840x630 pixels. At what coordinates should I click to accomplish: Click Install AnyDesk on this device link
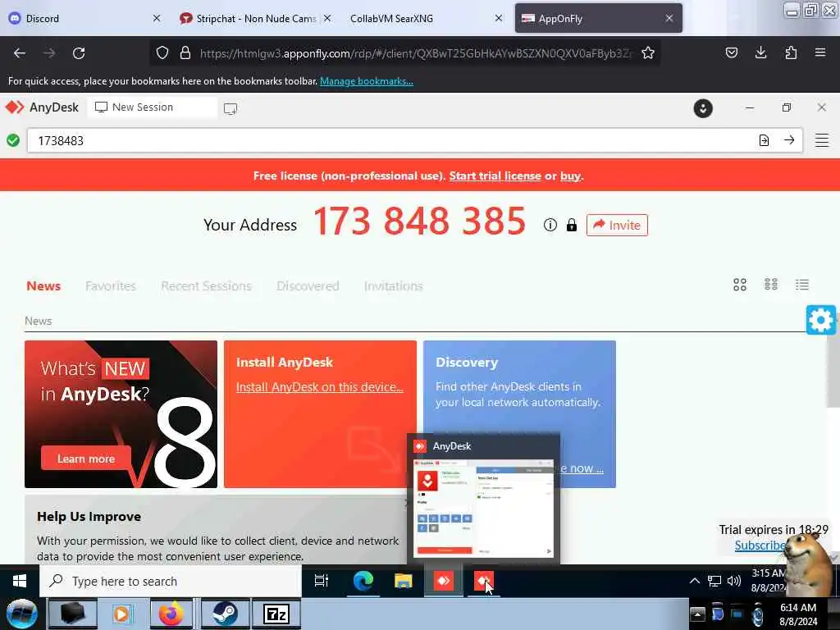coord(320,387)
